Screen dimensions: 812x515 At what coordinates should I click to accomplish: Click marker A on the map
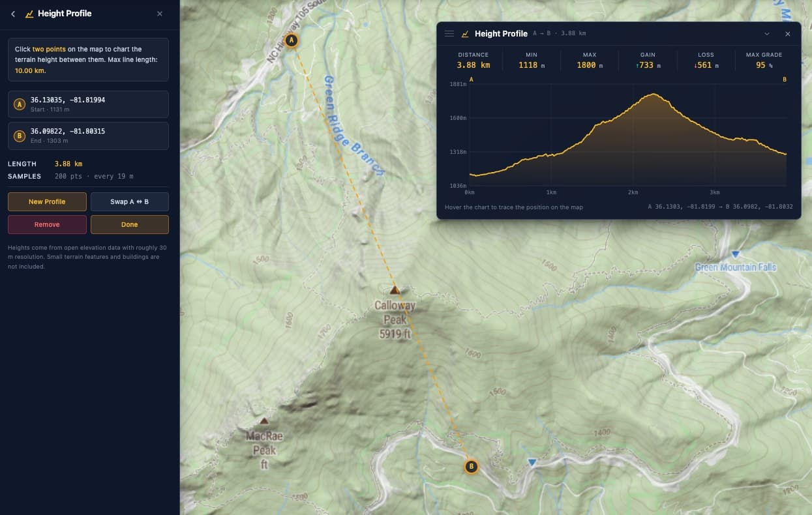[292, 40]
